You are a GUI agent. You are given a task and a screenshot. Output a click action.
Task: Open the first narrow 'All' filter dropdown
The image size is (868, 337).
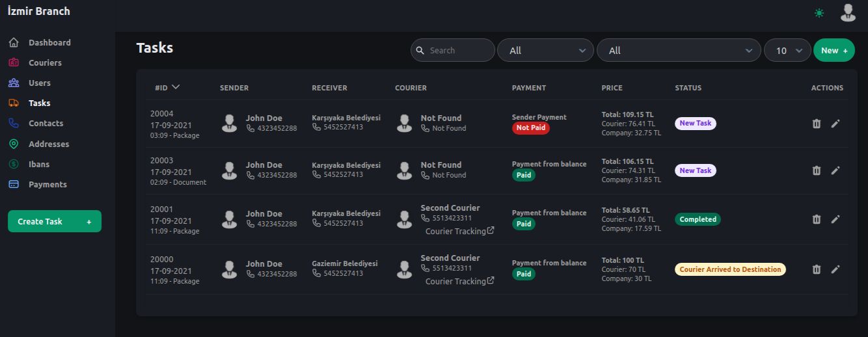tap(545, 51)
